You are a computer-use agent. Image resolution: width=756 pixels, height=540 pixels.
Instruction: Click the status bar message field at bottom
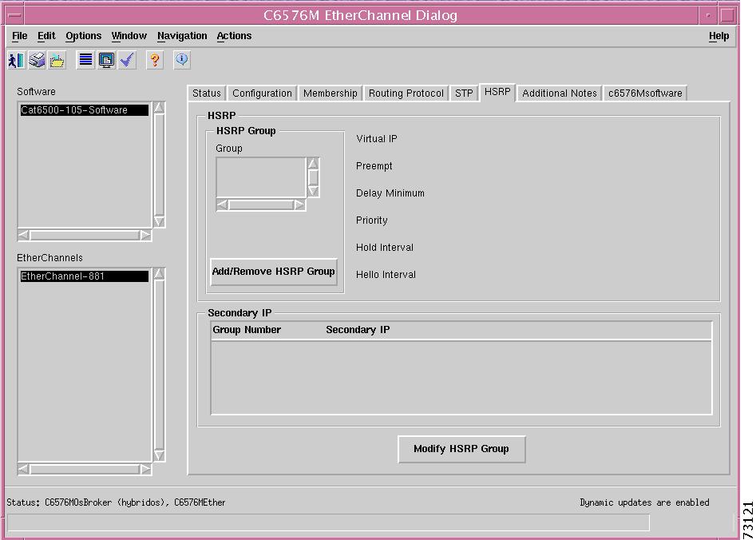328,522
